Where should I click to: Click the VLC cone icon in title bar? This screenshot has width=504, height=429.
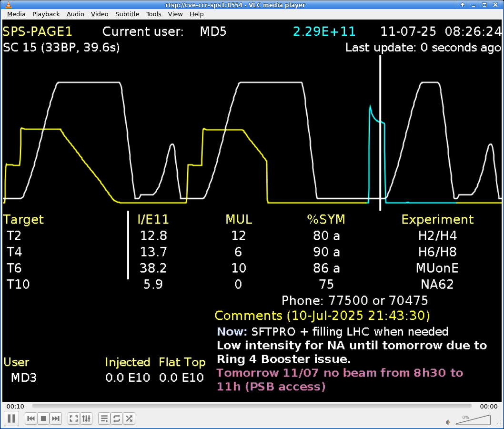coord(5,5)
